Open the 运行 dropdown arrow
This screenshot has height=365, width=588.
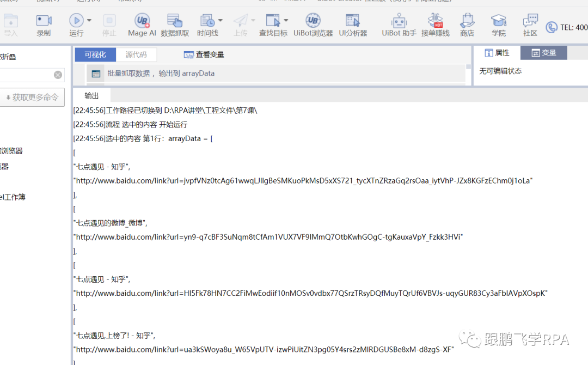tap(89, 20)
